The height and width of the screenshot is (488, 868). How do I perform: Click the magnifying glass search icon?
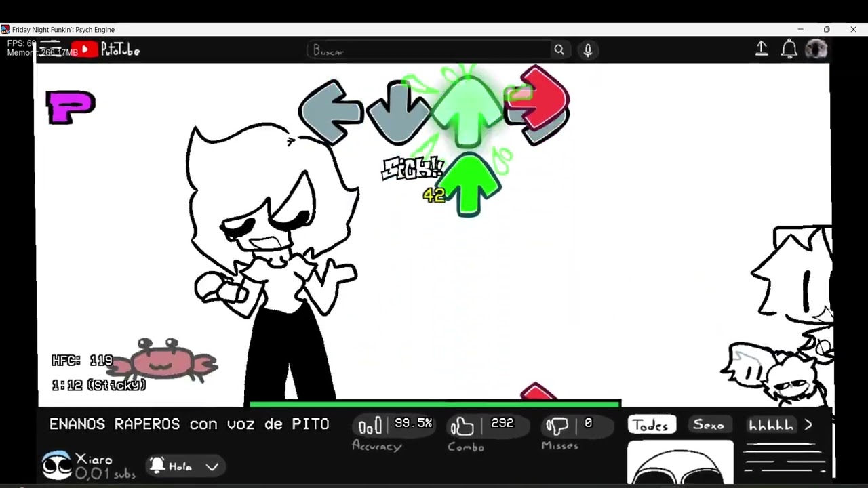(x=559, y=49)
